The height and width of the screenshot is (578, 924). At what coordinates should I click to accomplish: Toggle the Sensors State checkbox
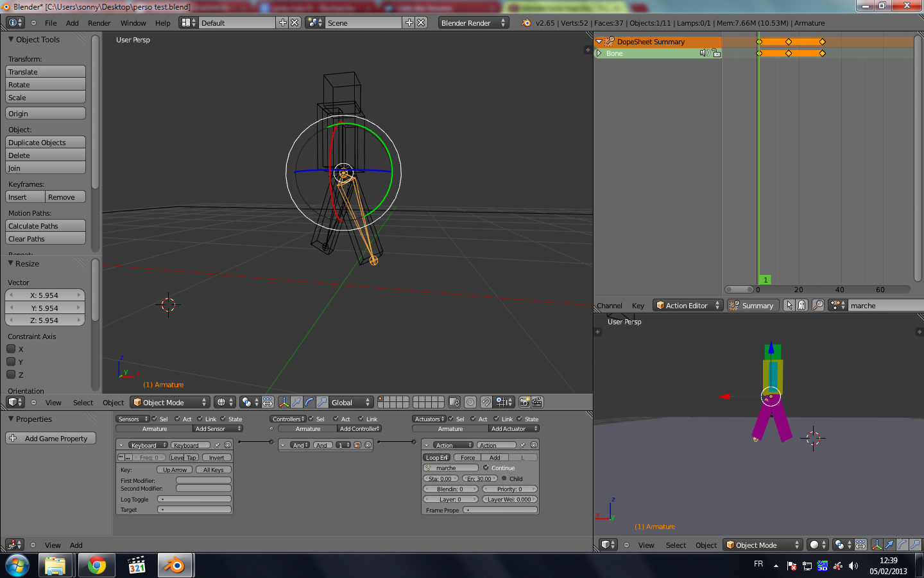click(x=223, y=419)
